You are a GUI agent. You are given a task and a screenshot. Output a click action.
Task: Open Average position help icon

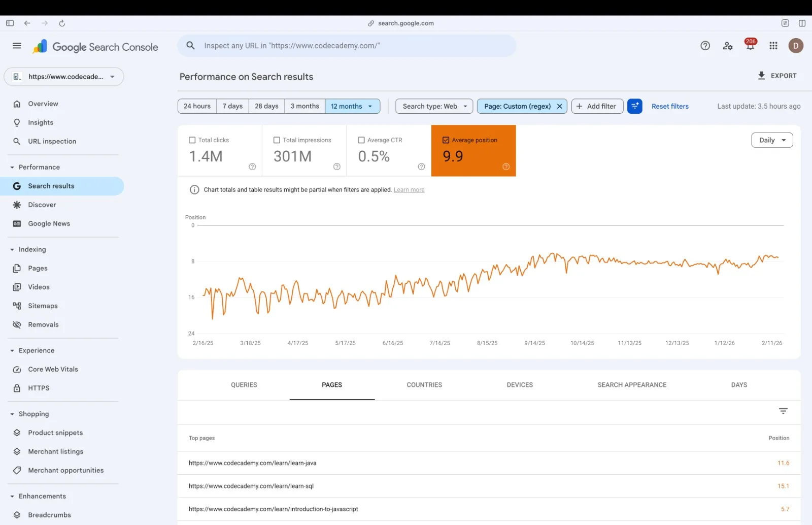tap(506, 167)
